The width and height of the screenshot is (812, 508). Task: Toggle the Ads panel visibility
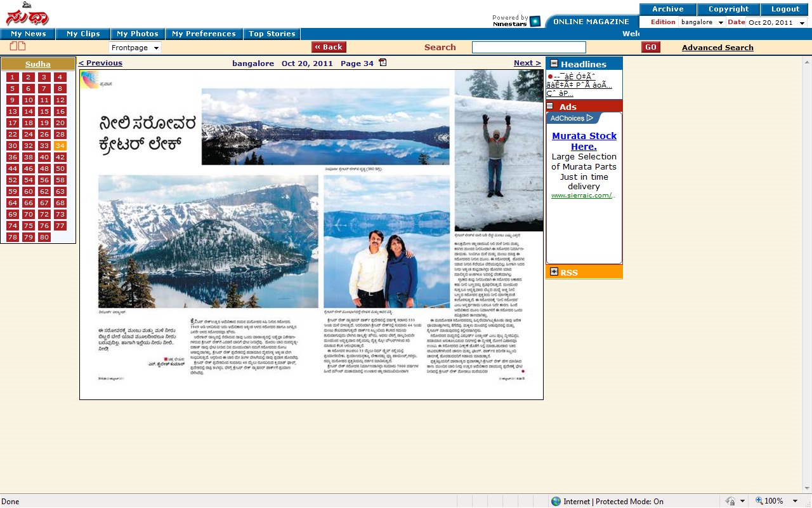pos(549,105)
